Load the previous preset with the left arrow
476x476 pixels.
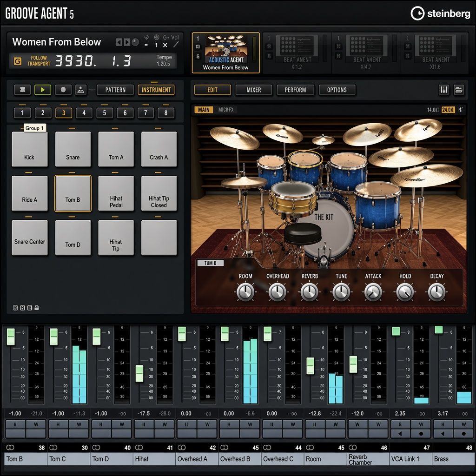(119, 42)
